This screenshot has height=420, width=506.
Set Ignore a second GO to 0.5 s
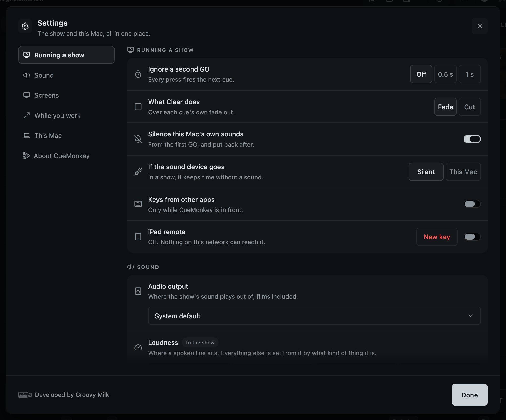446,74
